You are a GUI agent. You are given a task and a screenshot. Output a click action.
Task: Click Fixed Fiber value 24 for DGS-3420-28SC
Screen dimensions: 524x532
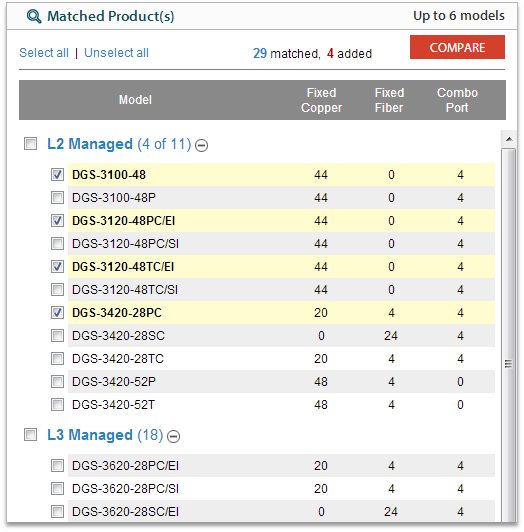coord(391,336)
